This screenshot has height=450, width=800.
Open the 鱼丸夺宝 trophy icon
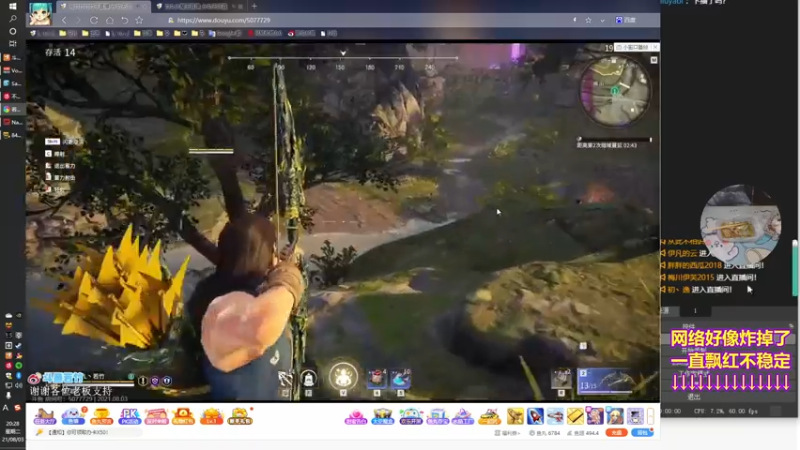point(101,416)
